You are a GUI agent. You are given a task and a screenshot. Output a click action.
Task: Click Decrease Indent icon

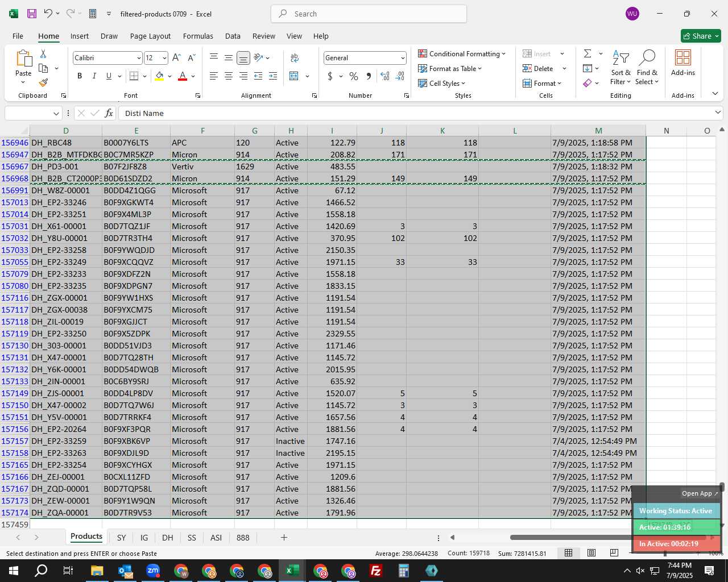(258, 76)
